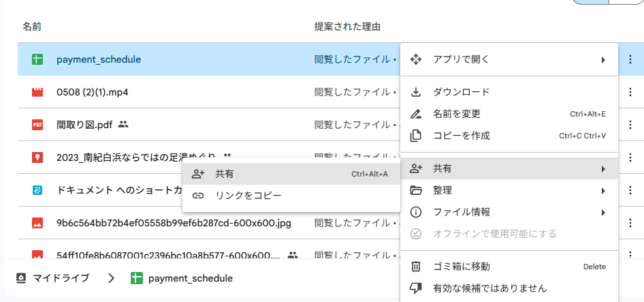
Task: Sort by the '名前' column header
Action: [x=31, y=27]
